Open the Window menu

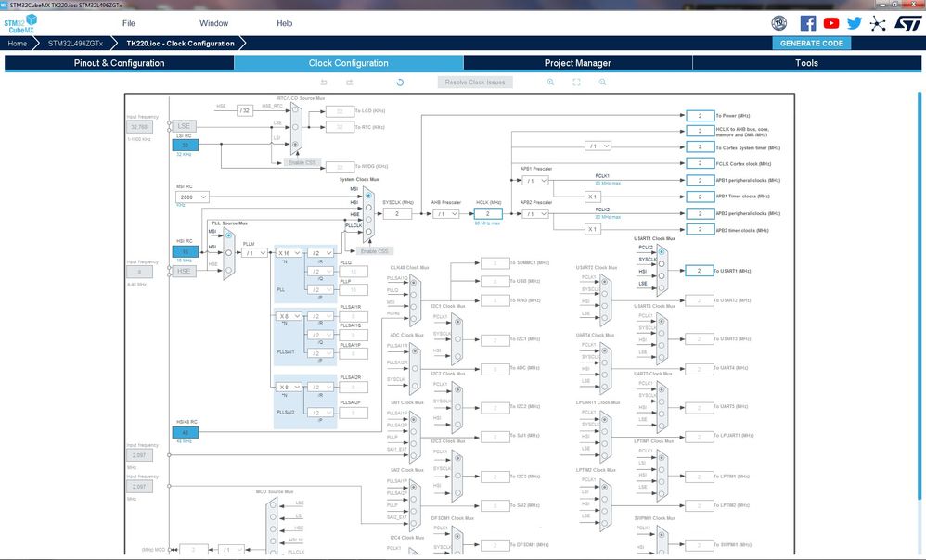213,23
